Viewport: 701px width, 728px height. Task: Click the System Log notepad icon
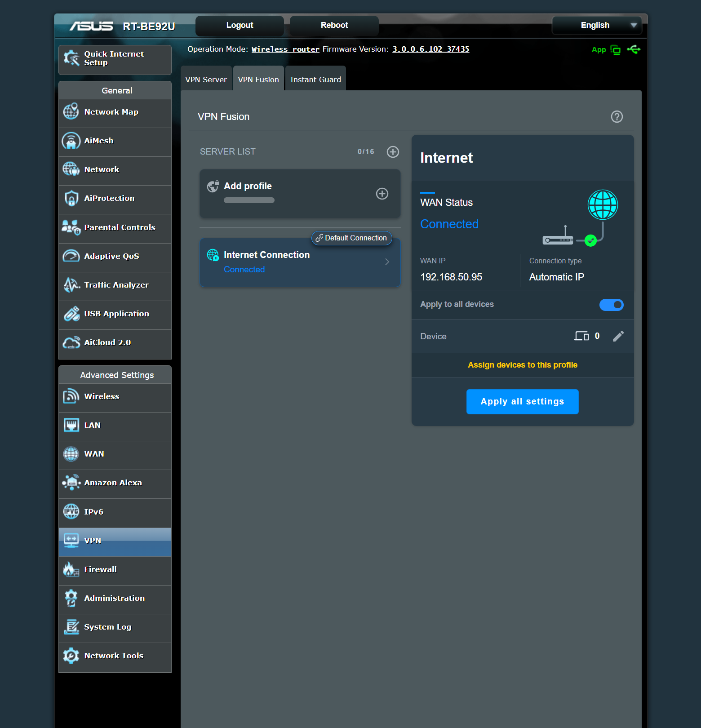pos(71,627)
